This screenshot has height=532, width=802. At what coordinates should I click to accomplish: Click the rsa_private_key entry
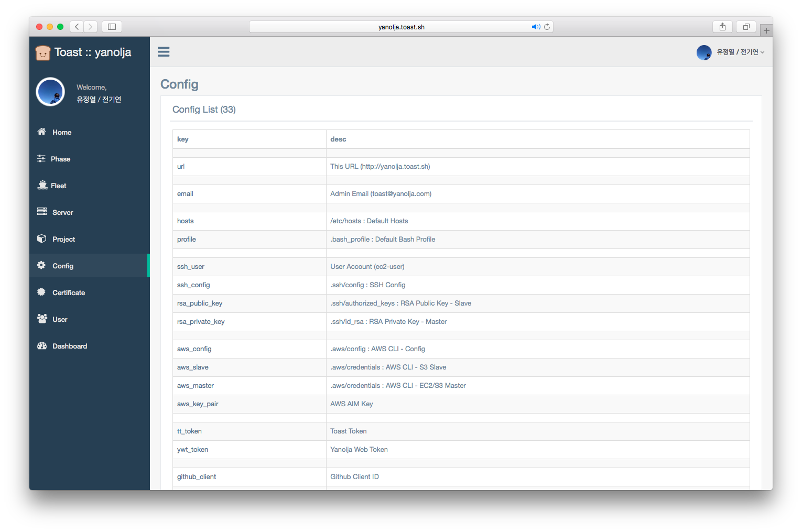coord(250,322)
